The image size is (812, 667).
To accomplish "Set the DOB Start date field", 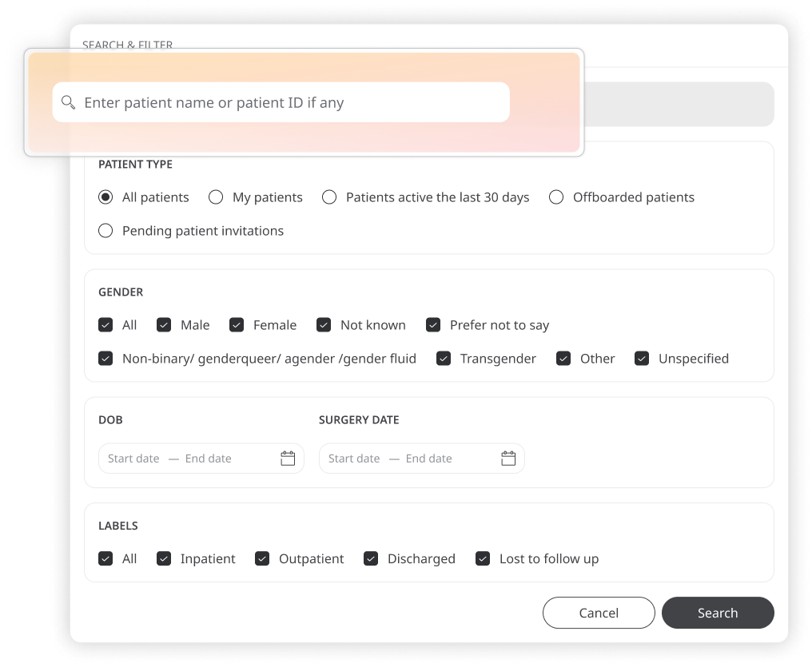I will (x=133, y=459).
